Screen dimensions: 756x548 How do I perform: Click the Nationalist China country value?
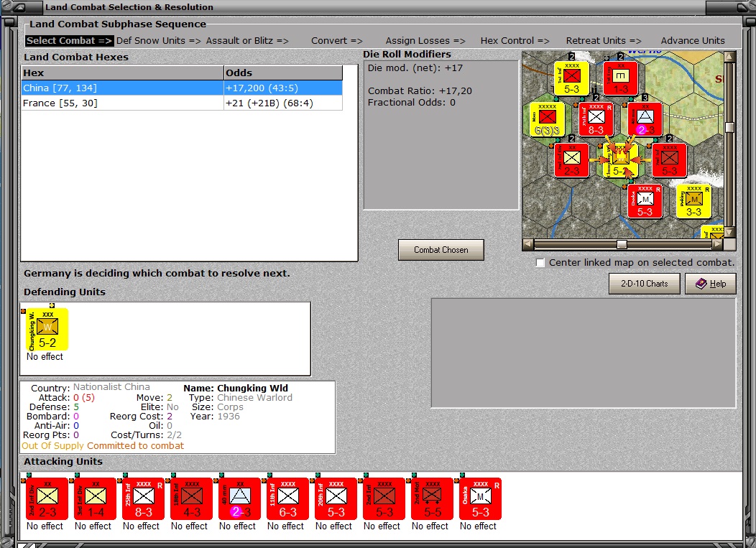pyautogui.click(x=111, y=387)
